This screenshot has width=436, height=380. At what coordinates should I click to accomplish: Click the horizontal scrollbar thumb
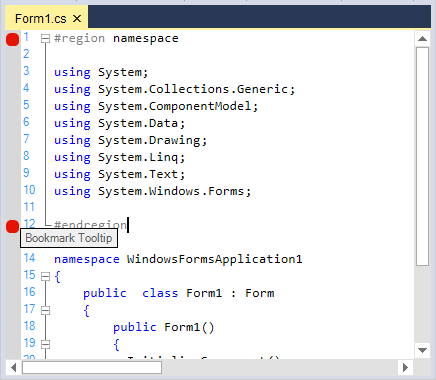click(92, 368)
